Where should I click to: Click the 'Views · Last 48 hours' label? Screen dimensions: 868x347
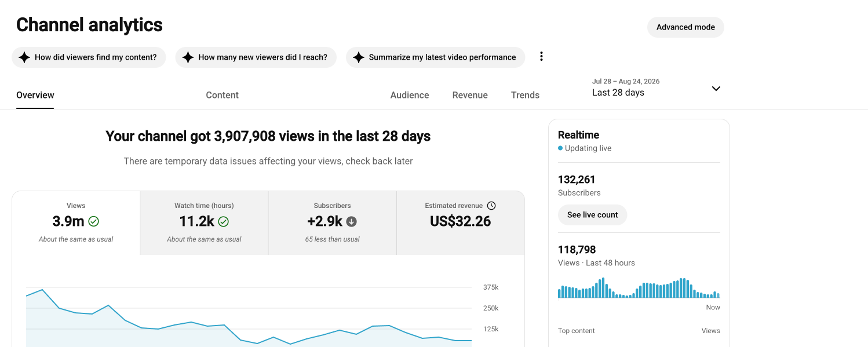tap(596, 263)
